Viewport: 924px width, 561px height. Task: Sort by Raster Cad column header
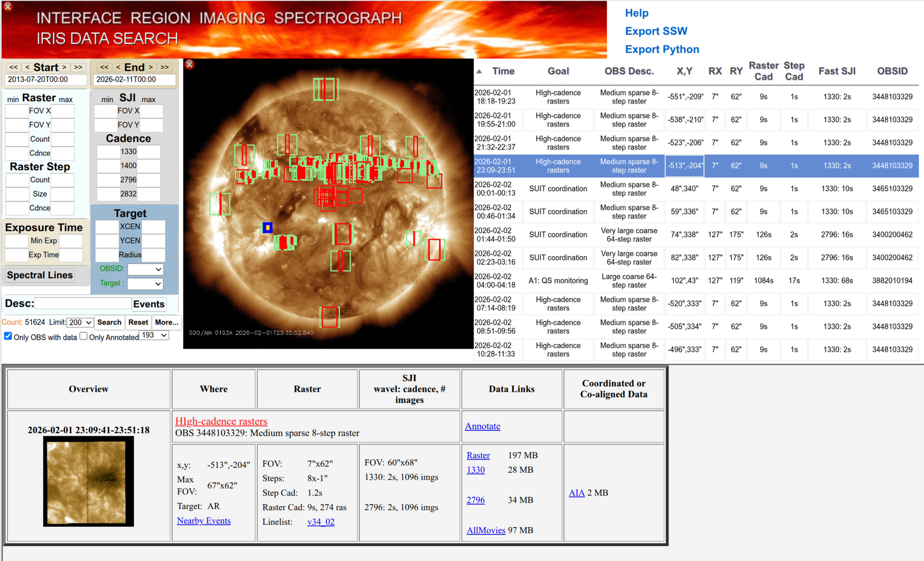[x=763, y=71]
